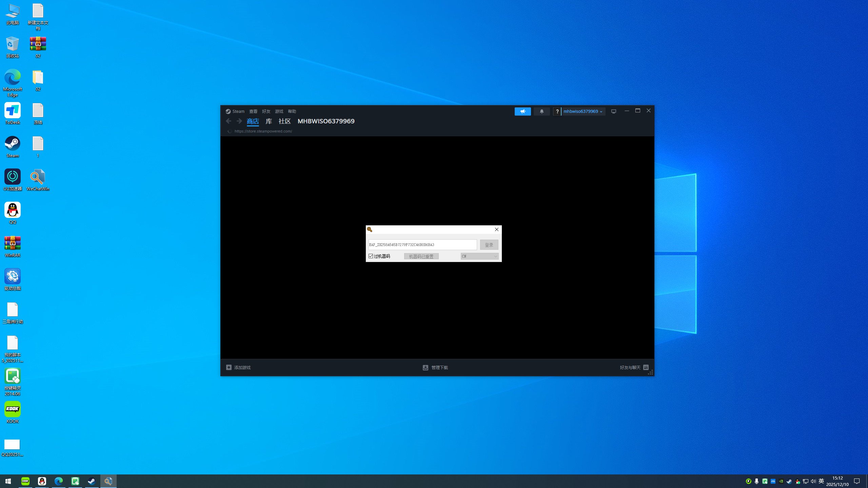The width and height of the screenshot is (868, 488).
Task: Open 好友与聊天 friends chat icon
Action: point(646,367)
